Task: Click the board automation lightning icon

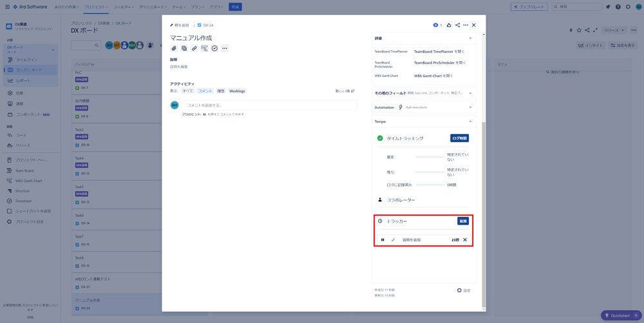Action: click(x=571, y=30)
